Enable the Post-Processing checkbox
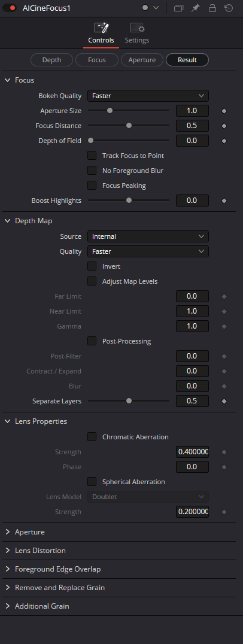Image resolution: width=243 pixels, height=644 pixels. pyautogui.click(x=92, y=341)
